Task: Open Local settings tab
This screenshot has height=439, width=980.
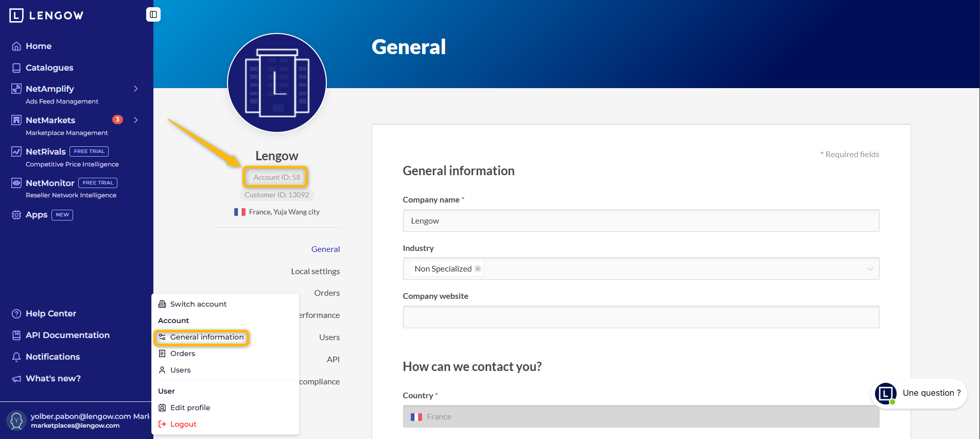Action: (x=315, y=271)
